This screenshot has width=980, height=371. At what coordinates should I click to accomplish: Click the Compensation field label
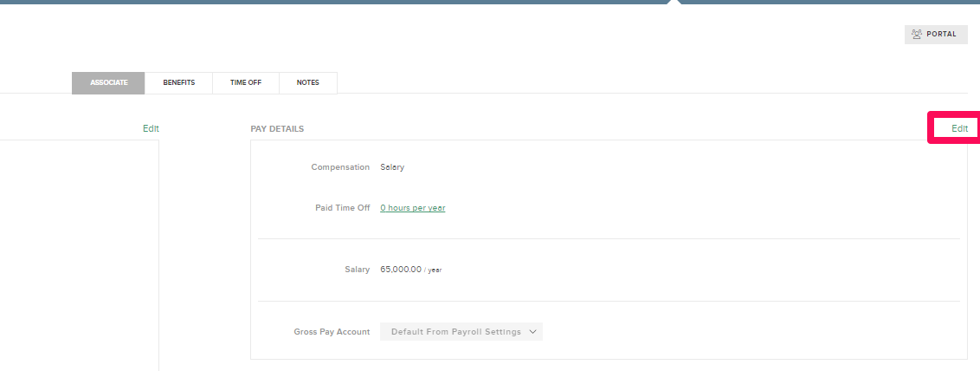click(x=340, y=167)
